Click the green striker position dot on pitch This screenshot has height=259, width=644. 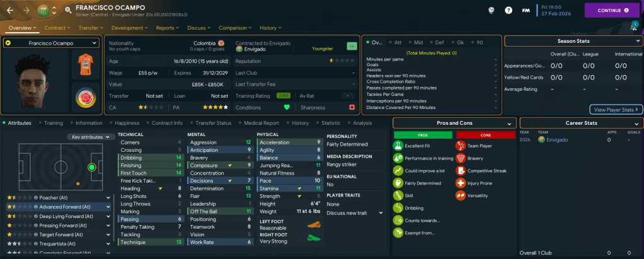pos(92,167)
